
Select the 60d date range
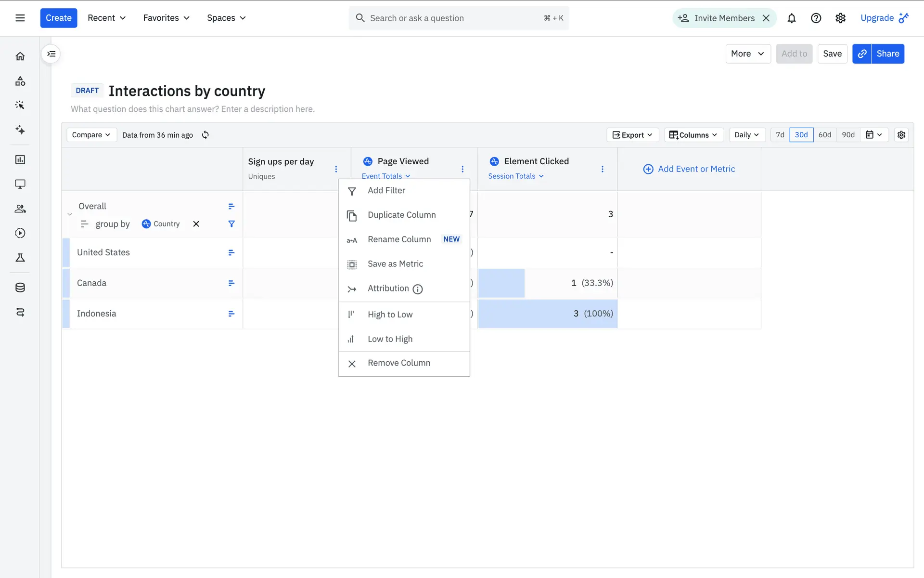(x=824, y=135)
